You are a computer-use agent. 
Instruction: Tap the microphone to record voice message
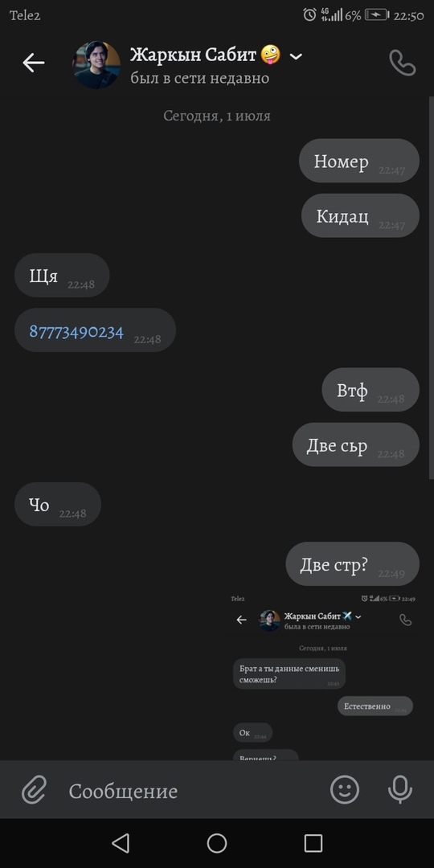400,789
